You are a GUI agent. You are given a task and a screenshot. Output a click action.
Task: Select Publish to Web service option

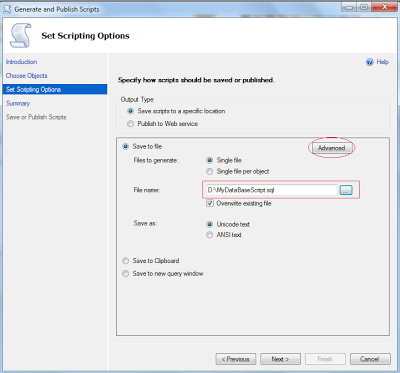point(131,124)
